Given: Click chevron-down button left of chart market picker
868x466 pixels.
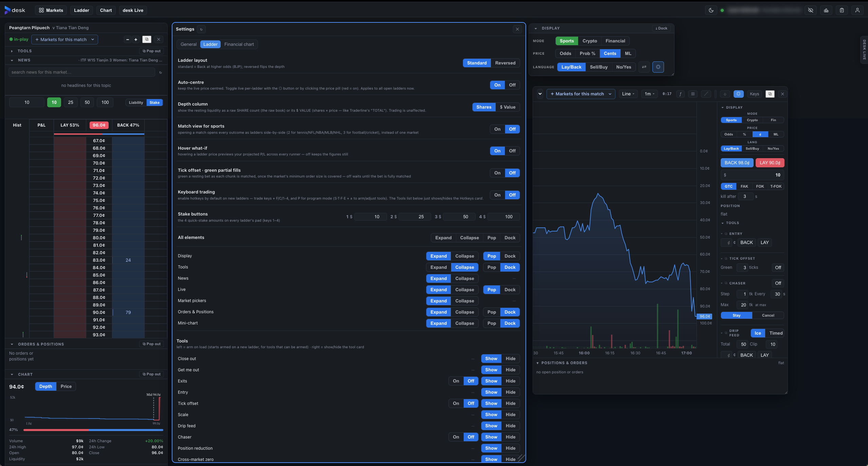Looking at the screenshot, I should point(540,94).
